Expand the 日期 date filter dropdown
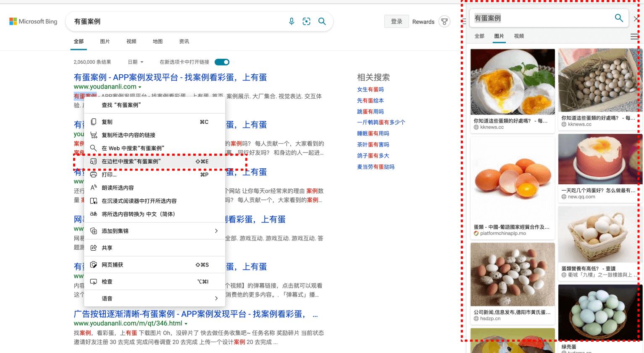 pyautogui.click(x=136, y=62)
